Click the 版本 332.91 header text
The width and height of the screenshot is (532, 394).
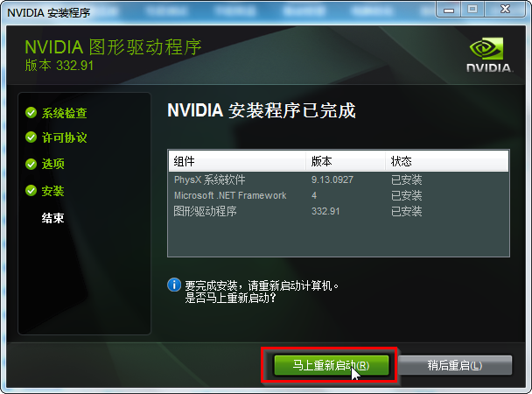(59, 66)
